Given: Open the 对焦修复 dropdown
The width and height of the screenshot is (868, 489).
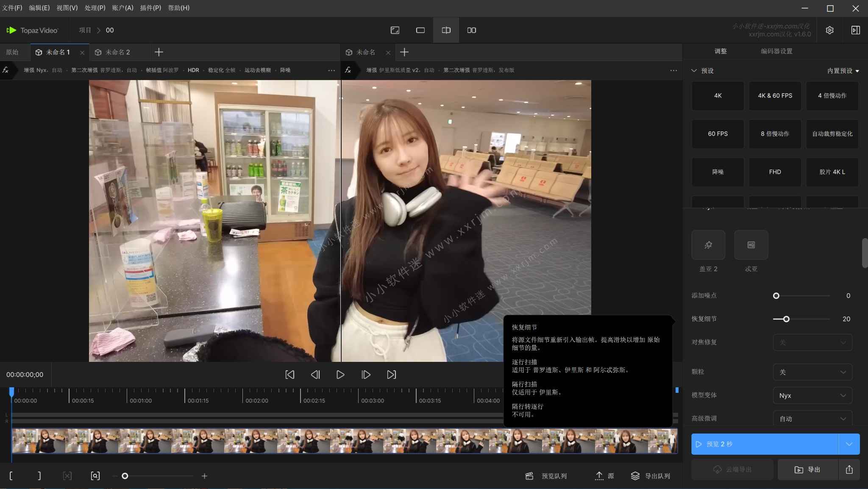Looking at the screenshot, I should point(812,342).
